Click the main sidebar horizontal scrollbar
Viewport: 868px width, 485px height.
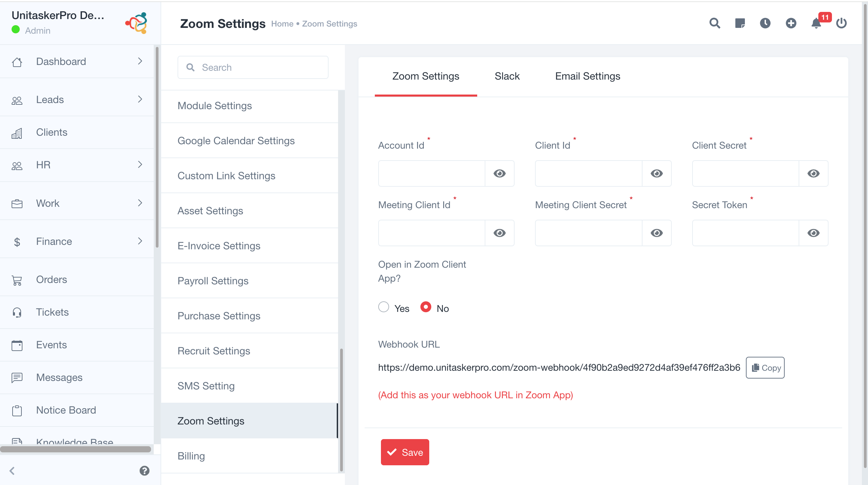(x=76, y=449)
